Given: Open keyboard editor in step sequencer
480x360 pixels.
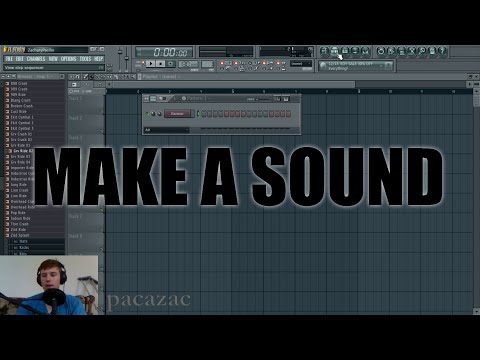Looking at the screenshot, I should pos(286,99).
